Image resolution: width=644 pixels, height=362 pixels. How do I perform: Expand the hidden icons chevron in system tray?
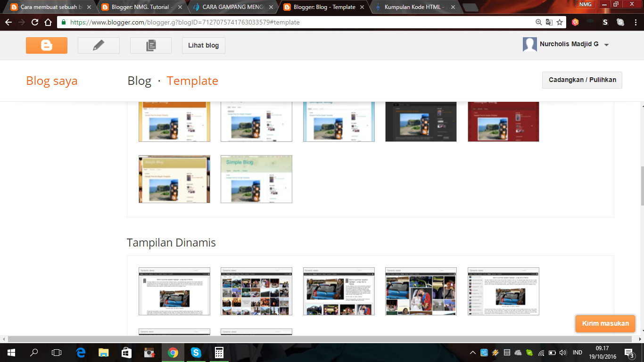point(474,352)
